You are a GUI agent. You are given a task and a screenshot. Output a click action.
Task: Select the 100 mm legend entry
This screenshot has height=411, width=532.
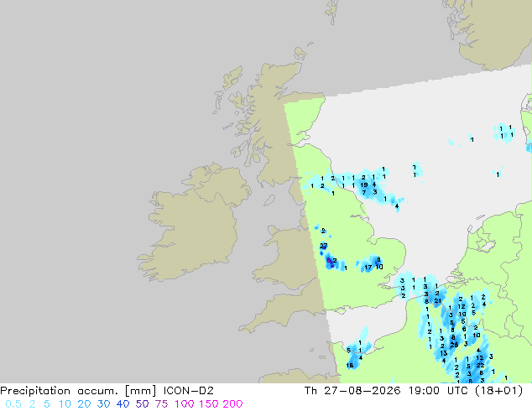tap(185, 404)
